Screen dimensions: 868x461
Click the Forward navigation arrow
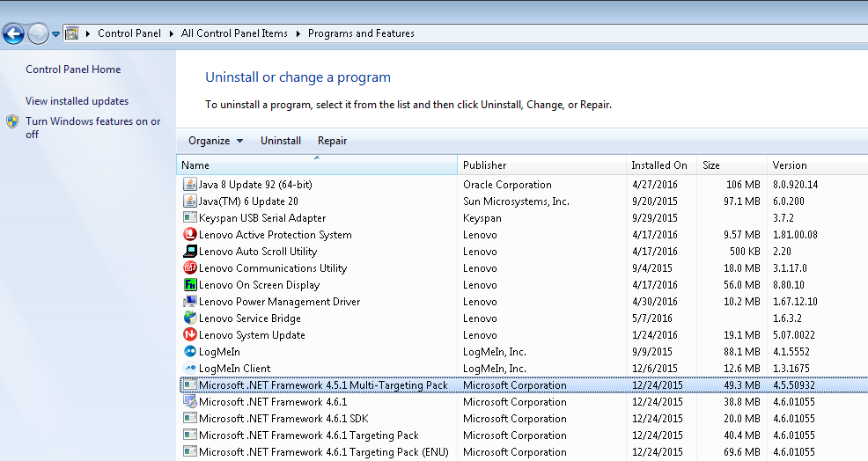(x=38, y=33)
